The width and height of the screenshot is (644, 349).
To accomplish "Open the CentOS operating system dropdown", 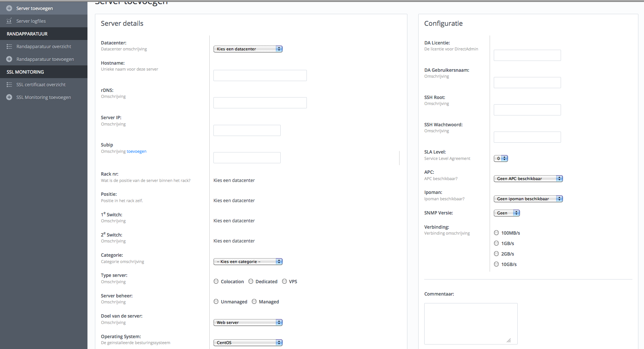I will click(x=248, y=343).
